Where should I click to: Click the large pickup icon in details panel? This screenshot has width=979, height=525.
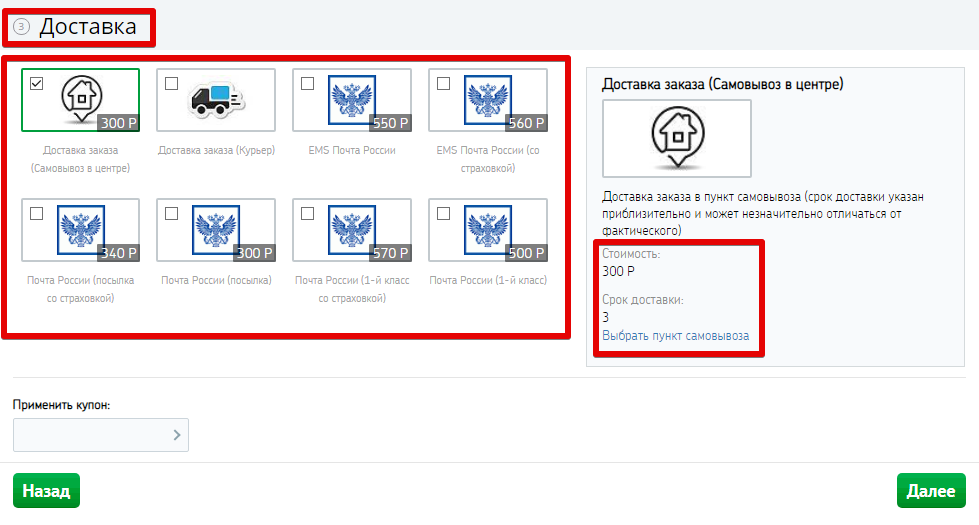(677, 138)
